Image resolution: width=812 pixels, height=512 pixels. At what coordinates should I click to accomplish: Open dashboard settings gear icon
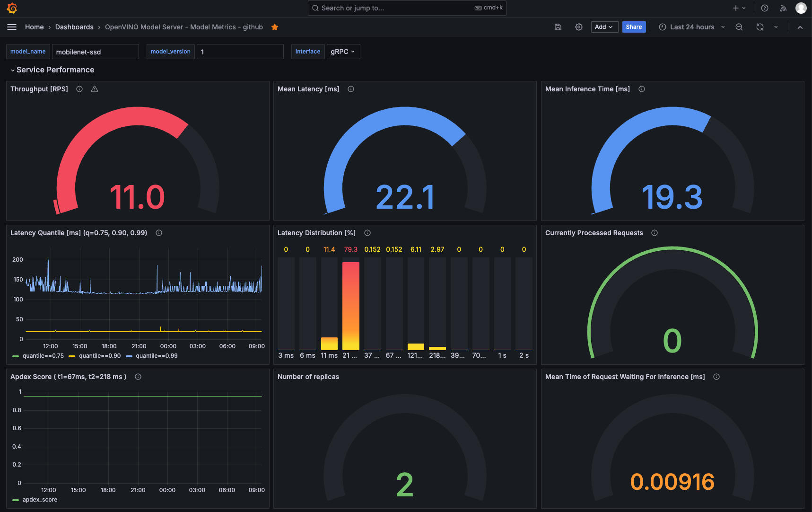coord(579,27)
